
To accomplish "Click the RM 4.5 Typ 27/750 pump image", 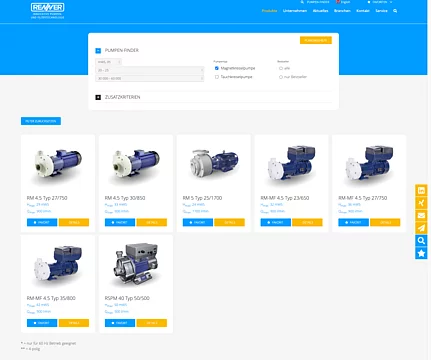I will (58, 166).
